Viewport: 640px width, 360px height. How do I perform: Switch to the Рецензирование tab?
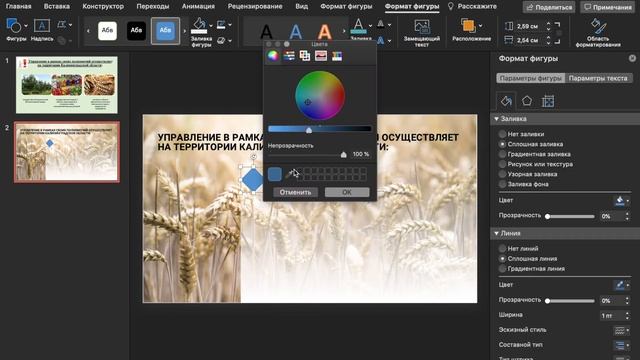(x=255, y=6)
